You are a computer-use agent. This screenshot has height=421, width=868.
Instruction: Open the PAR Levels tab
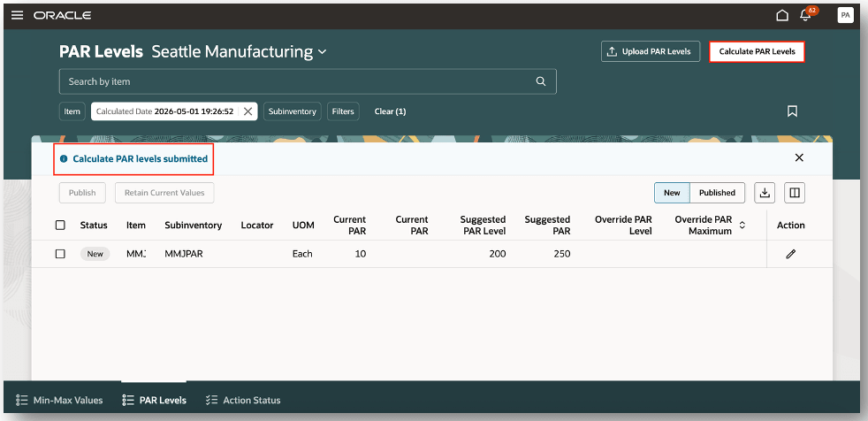[x=154, y=400]
